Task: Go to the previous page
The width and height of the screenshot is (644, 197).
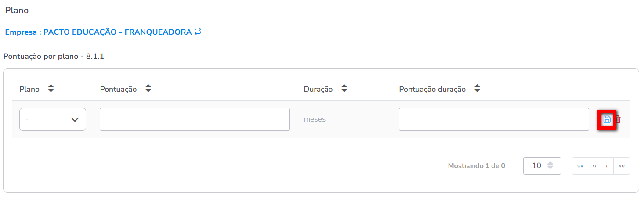Action: pos(594,166)
